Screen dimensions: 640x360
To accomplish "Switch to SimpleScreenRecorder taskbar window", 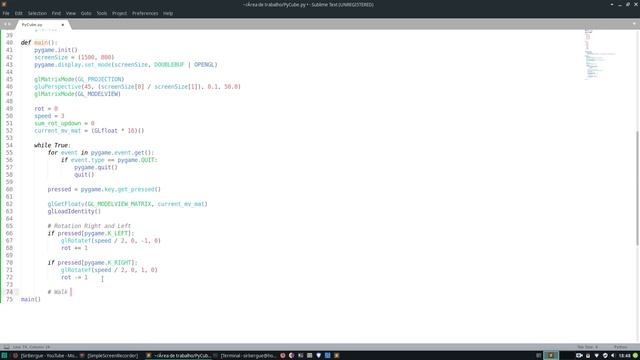I will (x=109, y=356).
